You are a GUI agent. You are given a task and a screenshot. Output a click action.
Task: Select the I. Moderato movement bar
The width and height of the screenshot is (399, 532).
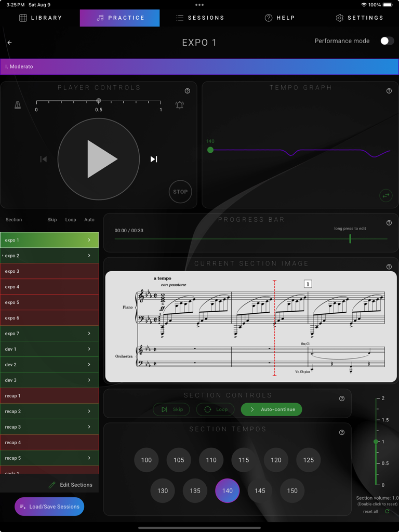(x=199, y=66)
